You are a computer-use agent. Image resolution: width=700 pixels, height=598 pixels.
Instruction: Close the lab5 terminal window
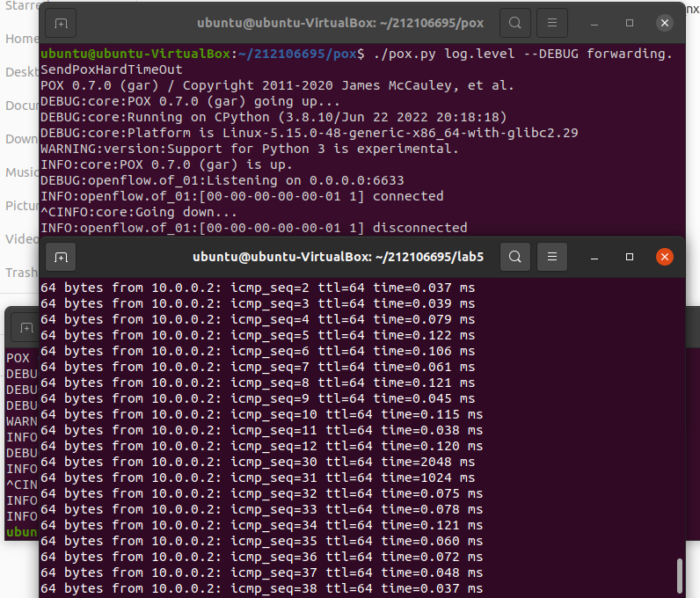[x=665, y=257]
